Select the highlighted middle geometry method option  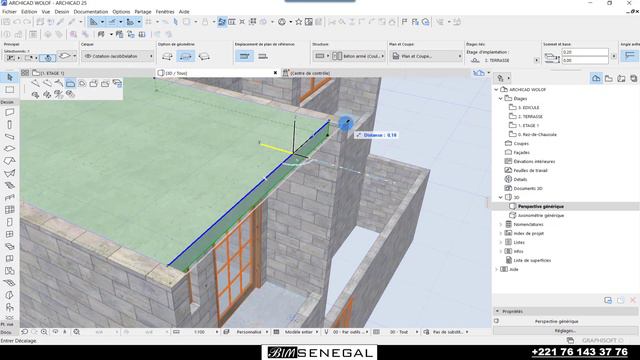point(186,56)
